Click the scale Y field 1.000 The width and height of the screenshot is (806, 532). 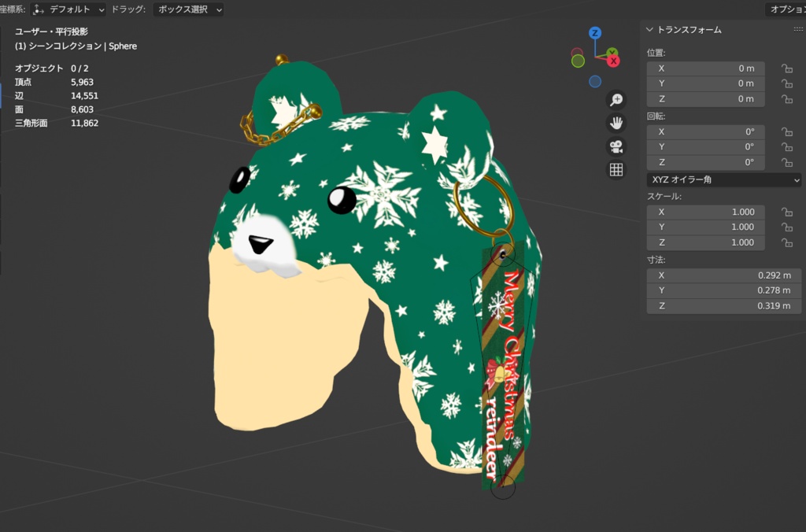tap(706, 227)
